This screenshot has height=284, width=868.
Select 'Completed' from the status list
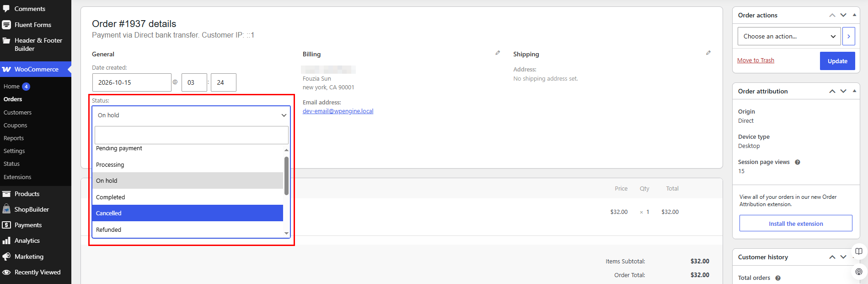188,197
